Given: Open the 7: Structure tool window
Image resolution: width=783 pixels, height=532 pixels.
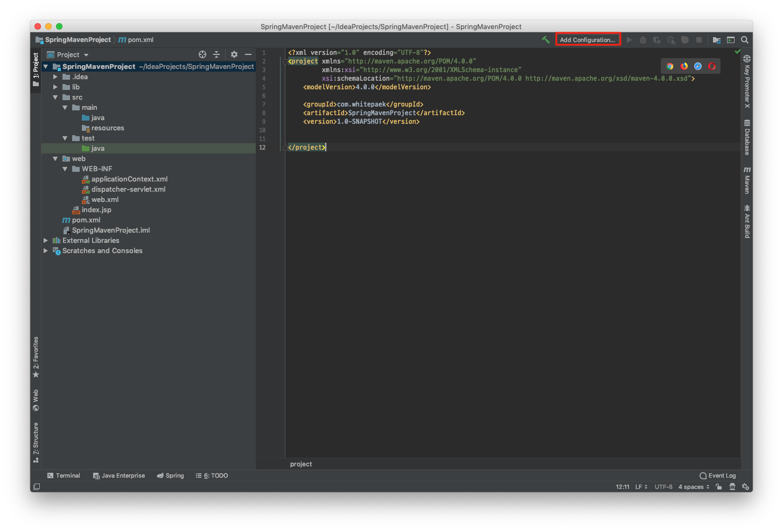Looking at the screenshot, I should (36, 443).
